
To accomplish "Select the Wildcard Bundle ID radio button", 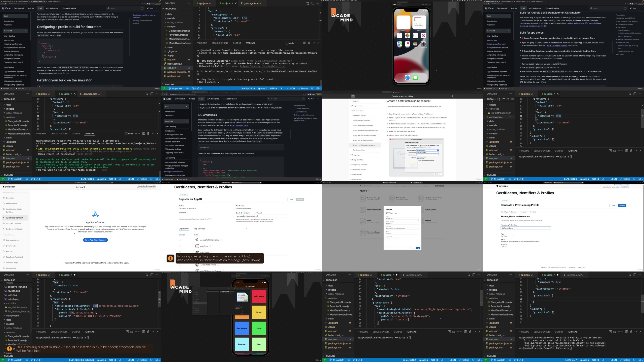I will click(x=255, y=213).
